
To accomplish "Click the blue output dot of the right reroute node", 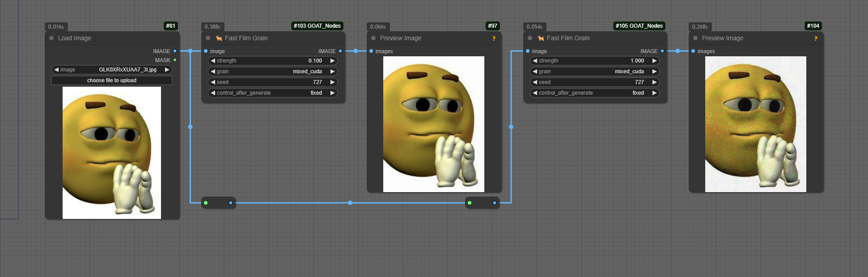I will click(495, 203).
